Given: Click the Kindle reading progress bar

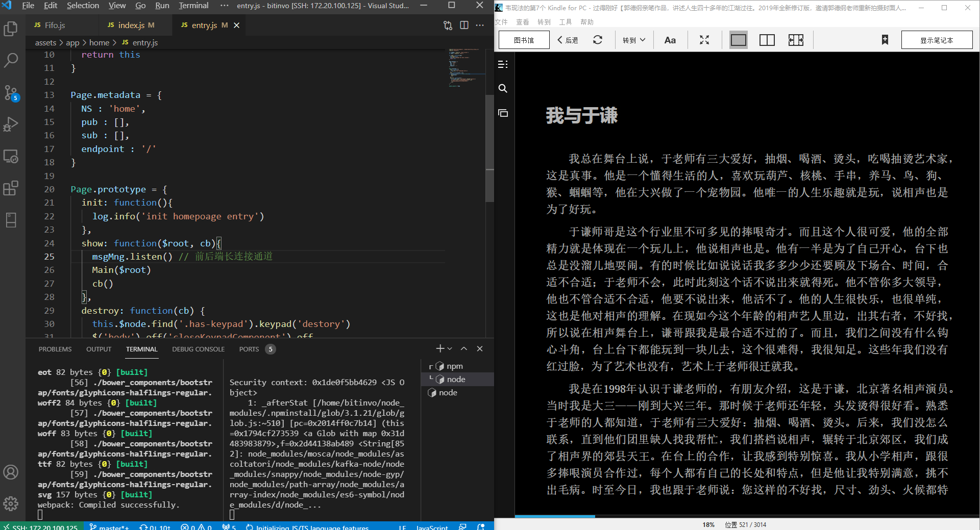Looking at the screenshot, I should coord(747,516).
